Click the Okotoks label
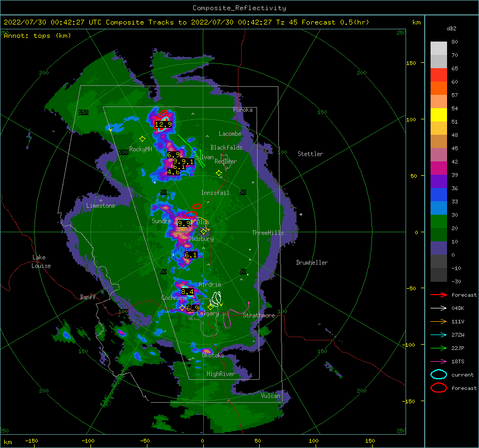 coord(213,355)
